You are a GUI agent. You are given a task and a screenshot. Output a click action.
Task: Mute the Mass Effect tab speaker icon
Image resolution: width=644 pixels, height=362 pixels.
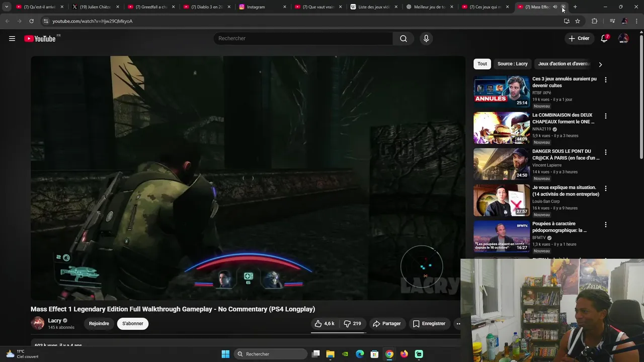(x=555, y=7)
